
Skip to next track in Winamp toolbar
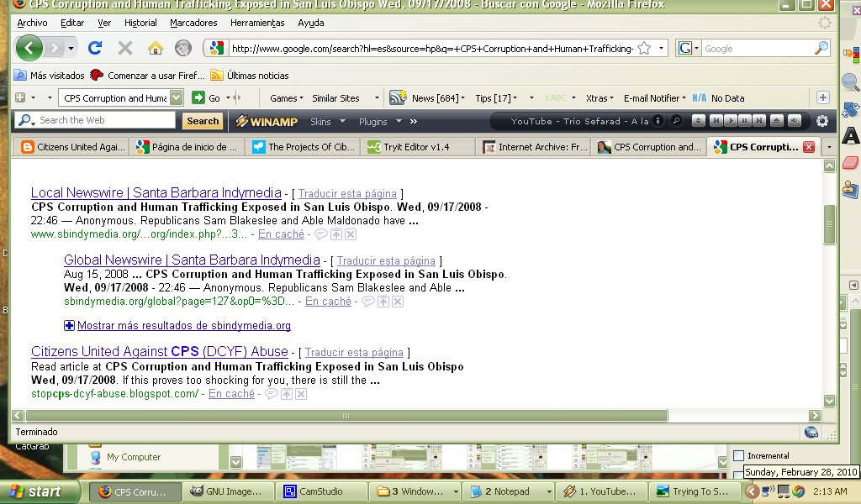[x=759, y=121]
